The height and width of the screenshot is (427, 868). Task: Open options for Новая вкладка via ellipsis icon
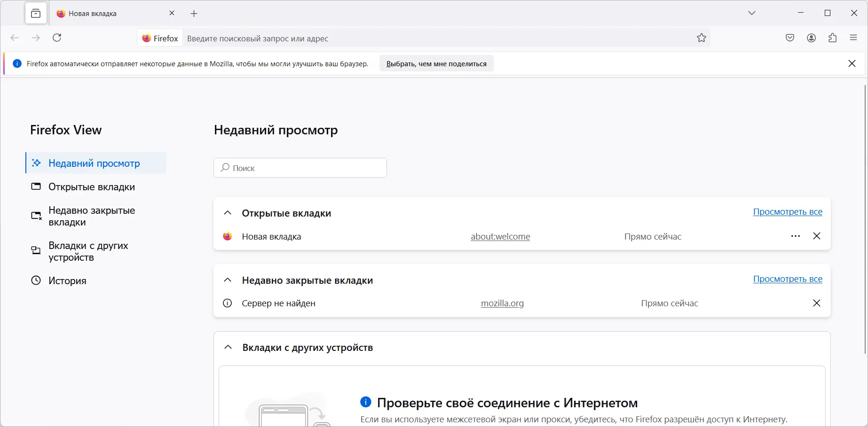point(795,236)
